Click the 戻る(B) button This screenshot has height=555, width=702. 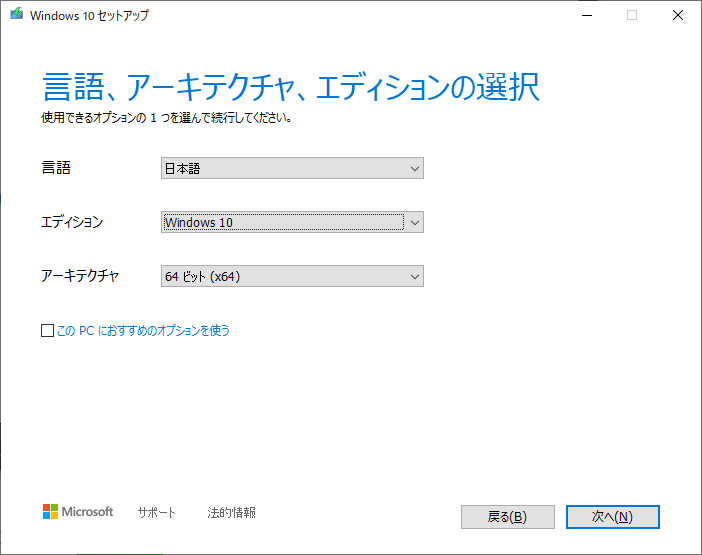coord(508,517)
